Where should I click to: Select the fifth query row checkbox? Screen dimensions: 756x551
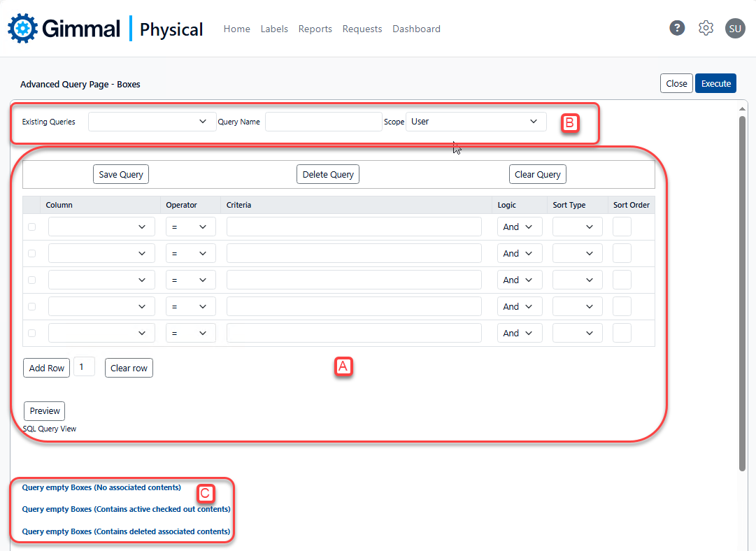[x=31, y=333]
